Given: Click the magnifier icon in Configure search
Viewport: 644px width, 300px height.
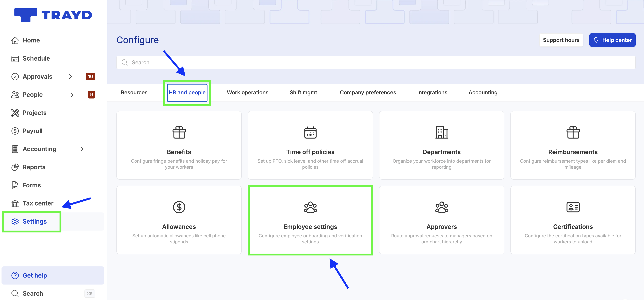Looking at the screenshot, I should coord(125,62).
